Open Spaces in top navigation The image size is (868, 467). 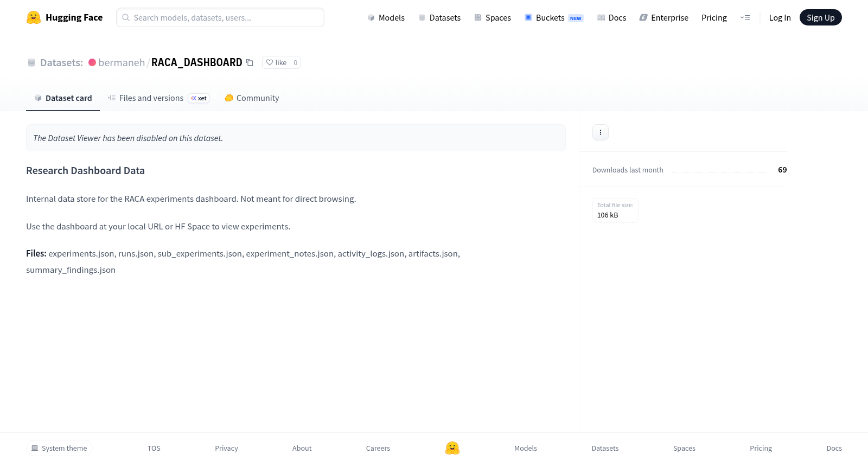click(x=493, y=17)
